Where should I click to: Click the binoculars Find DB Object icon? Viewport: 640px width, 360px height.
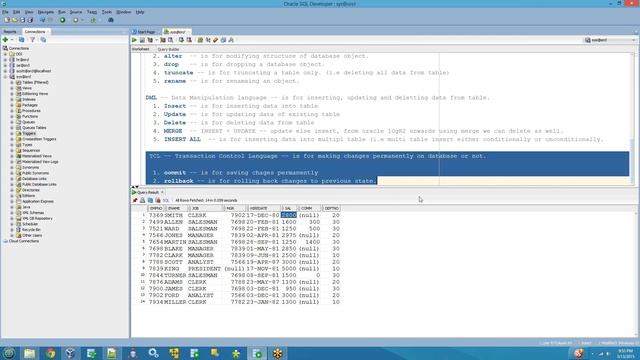(x=111, y=20)
